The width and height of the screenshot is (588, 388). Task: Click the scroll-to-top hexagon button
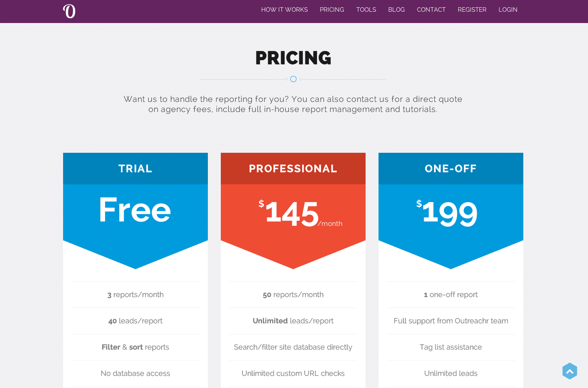(569, 371)
